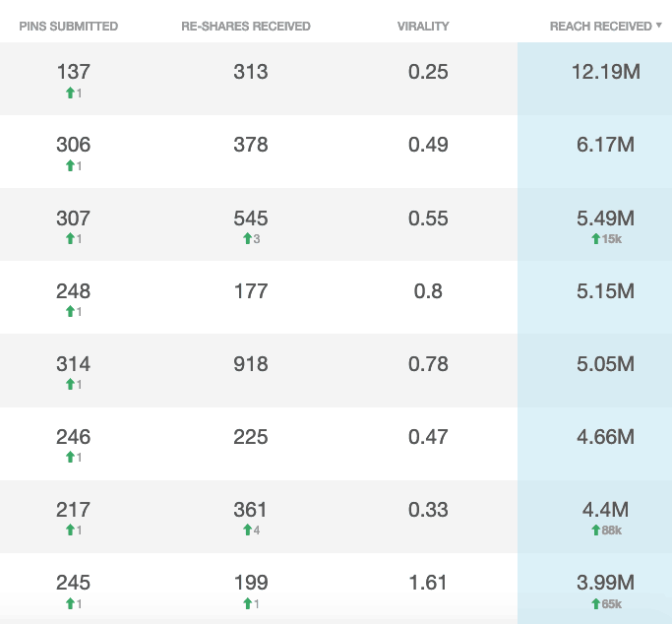Click the 0.47 virality value
Image resolution: width=672 pixels, height=624 pixels.
click(428, 437)
